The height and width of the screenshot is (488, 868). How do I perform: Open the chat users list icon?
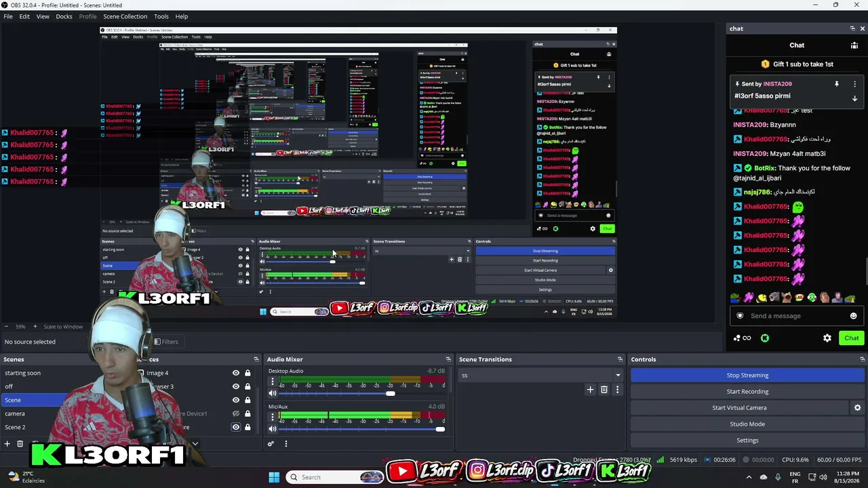coord(854,45)
